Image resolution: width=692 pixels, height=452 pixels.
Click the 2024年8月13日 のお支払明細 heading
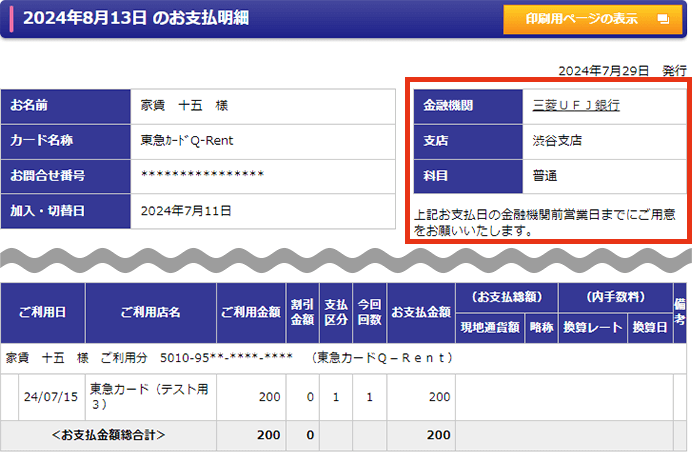[x=141, y=18]
